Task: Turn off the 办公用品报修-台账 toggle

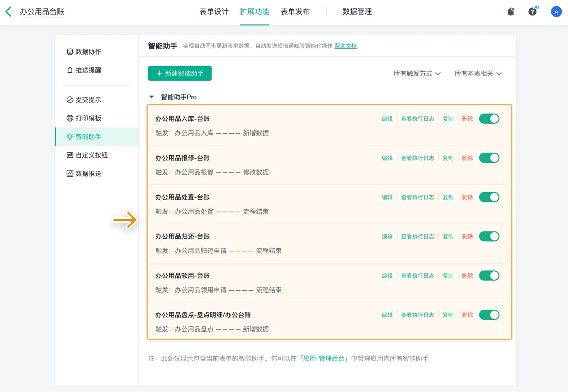Action: coord(489,158)
